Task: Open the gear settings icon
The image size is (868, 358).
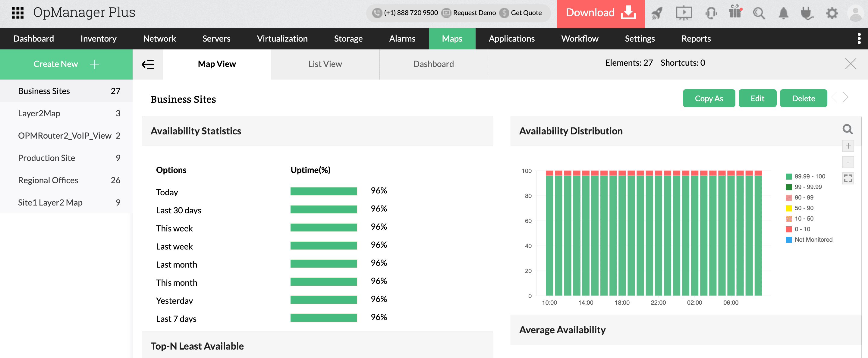Action: click(x=832, y=13)
